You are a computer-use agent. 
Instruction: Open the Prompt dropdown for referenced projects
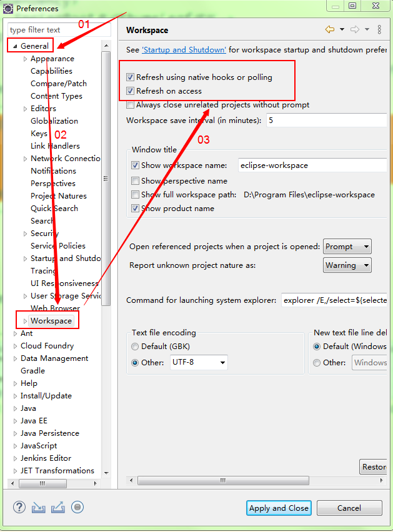click(x=347, y=246)
